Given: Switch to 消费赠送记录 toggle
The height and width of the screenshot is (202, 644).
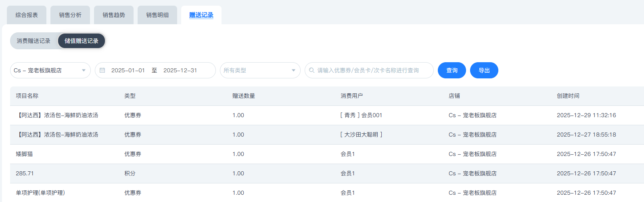Looking at the screenshot, I should click(33, 41).
